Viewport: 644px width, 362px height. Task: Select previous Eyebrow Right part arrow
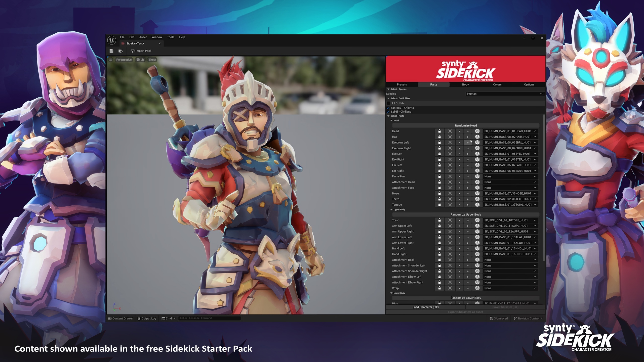[x=459, y=148]
